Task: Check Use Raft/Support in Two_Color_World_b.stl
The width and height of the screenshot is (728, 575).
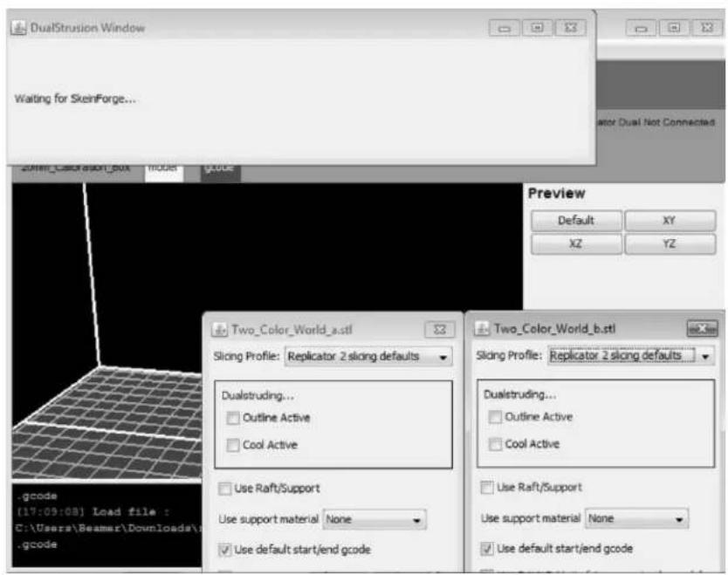Action: (x=487, y=488)
